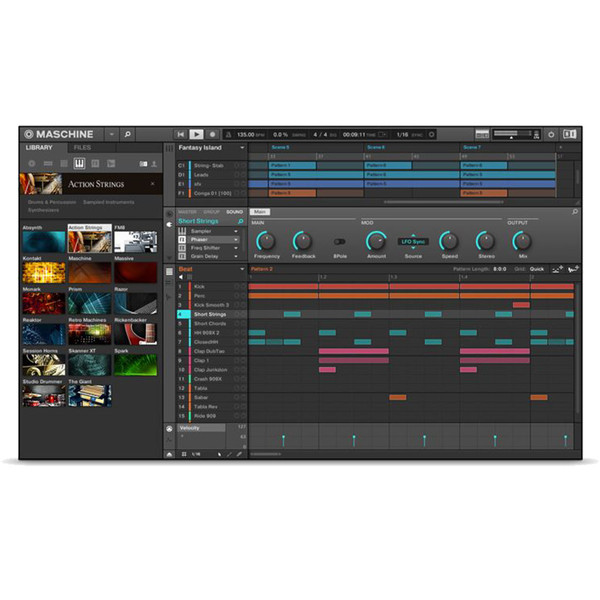Image resolution: width=600 pixels, height=600 pixels.
Task: Click the Frequency knob
Action: (266, 241)
